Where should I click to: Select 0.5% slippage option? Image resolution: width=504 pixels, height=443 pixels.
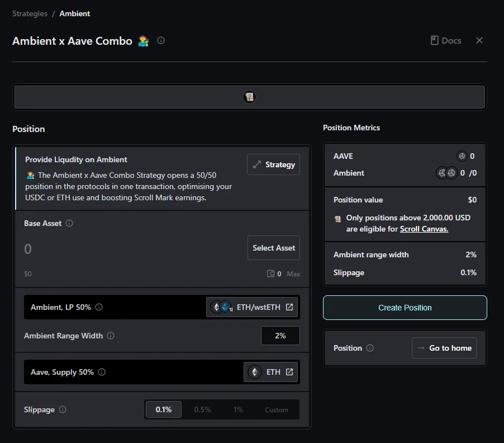click(202, 409)
